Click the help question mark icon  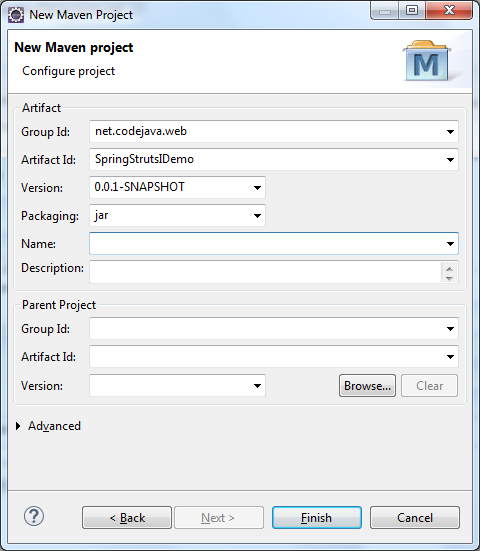click(x=34, y=517)
